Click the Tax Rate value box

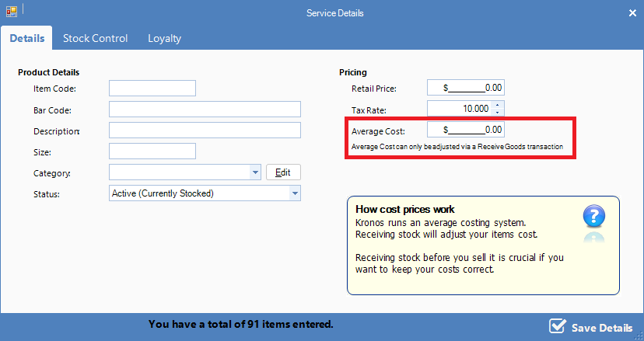tap(460, 109)
